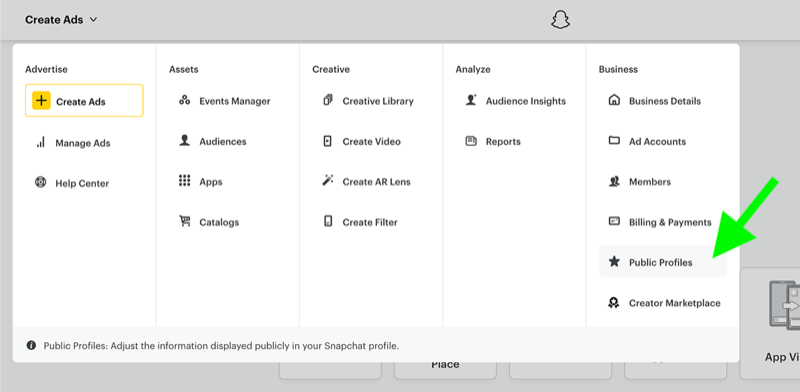Click the yellow plus Create Ads icon
Screen dimensions: 800x392
click(x=41, y=101)
